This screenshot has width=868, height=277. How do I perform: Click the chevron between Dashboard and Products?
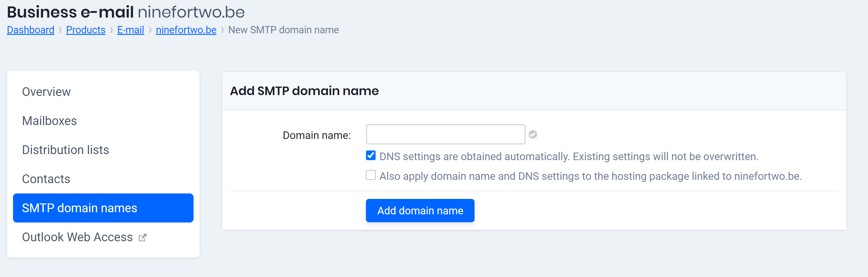[60, 30]
